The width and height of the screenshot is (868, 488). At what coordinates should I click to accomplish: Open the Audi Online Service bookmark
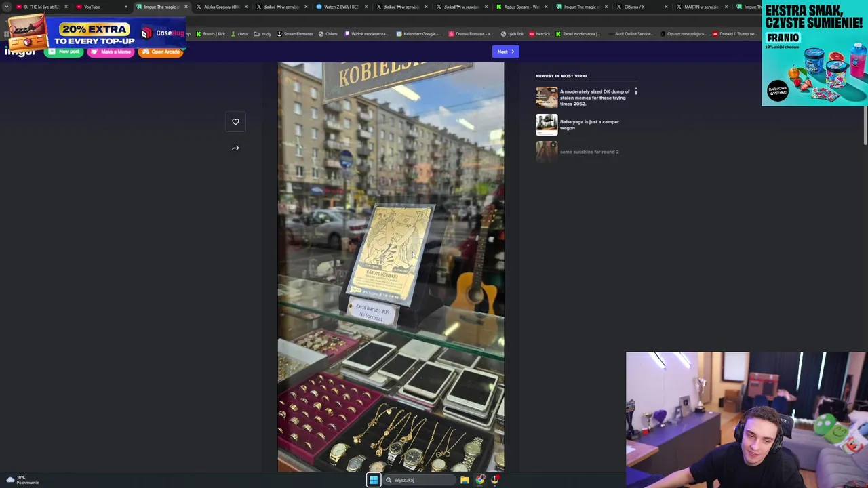631,34
